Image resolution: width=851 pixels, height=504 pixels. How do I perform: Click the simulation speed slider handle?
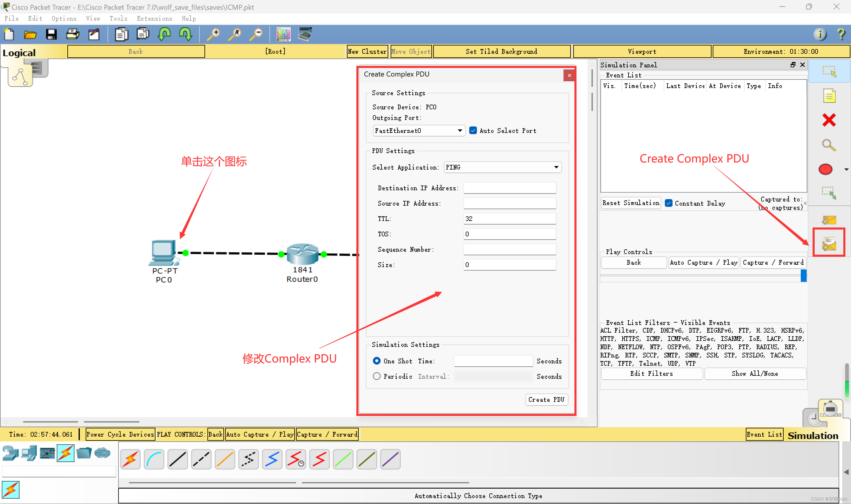pyautogui.click(x=803, y=275)
